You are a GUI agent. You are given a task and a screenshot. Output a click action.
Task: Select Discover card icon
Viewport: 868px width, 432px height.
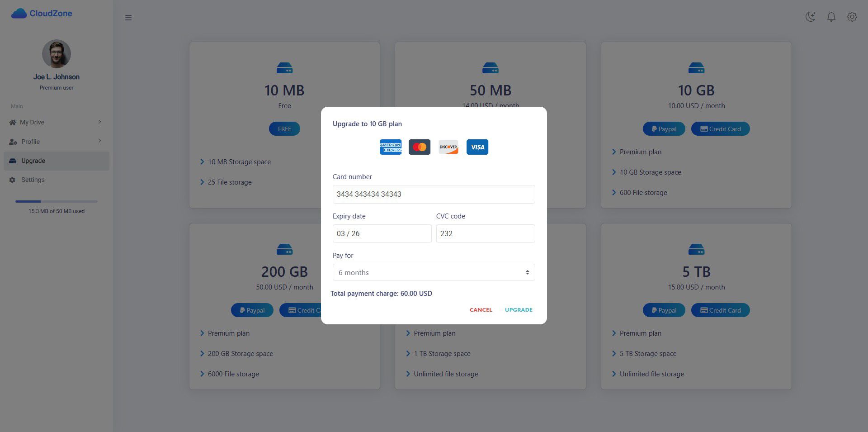(x=448, y=147)
